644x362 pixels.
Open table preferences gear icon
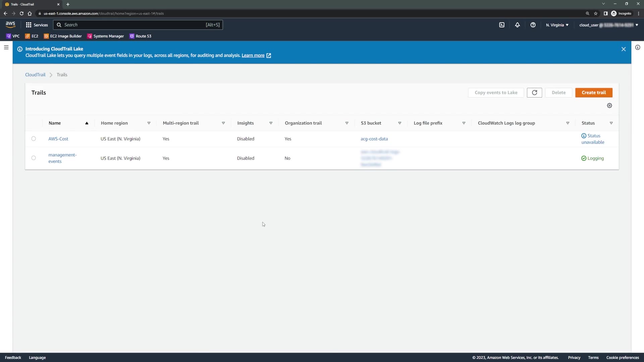(x=609, y=106)
